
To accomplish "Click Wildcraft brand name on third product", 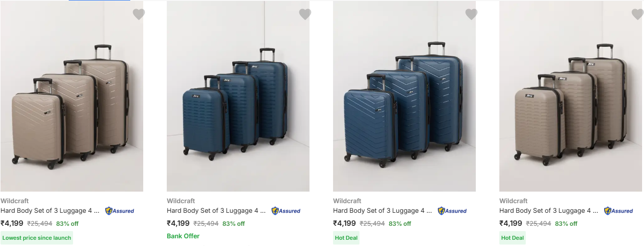I will pyautogui.click(x=347, y=201).
